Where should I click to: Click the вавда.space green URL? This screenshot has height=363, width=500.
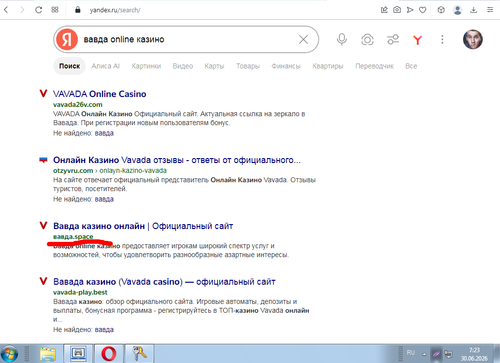tap(73, 237)
